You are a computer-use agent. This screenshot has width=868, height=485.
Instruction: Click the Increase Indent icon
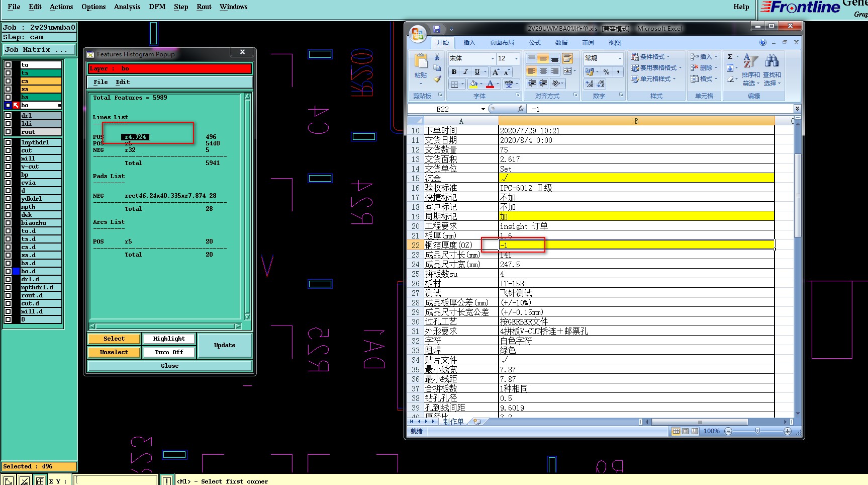pos(543,84)
